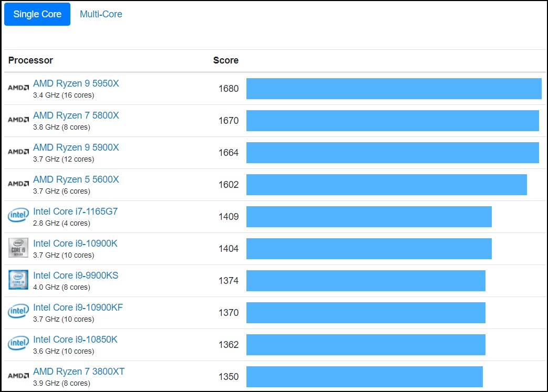Click the Processor column header
548x392 pixels.
[x=31, y=60]
